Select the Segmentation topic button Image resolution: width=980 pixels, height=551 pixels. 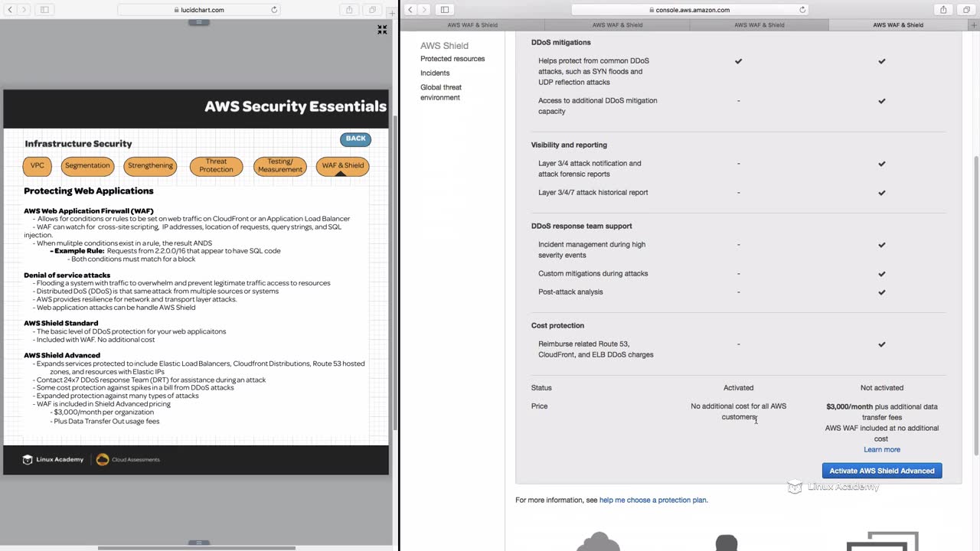pyautogui.click(x=87, y=166)
